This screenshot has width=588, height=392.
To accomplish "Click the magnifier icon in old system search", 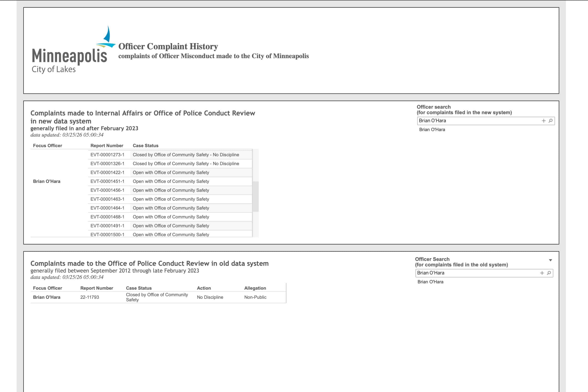I will (549, 273).
